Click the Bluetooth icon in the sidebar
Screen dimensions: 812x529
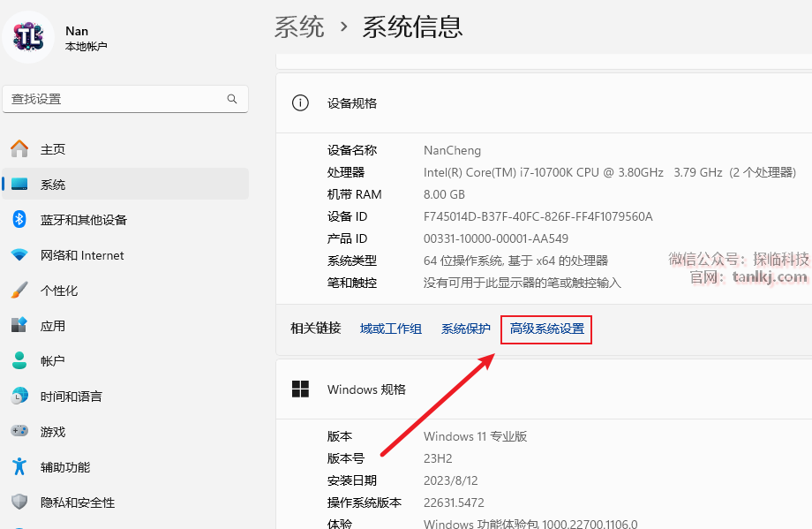19,220
